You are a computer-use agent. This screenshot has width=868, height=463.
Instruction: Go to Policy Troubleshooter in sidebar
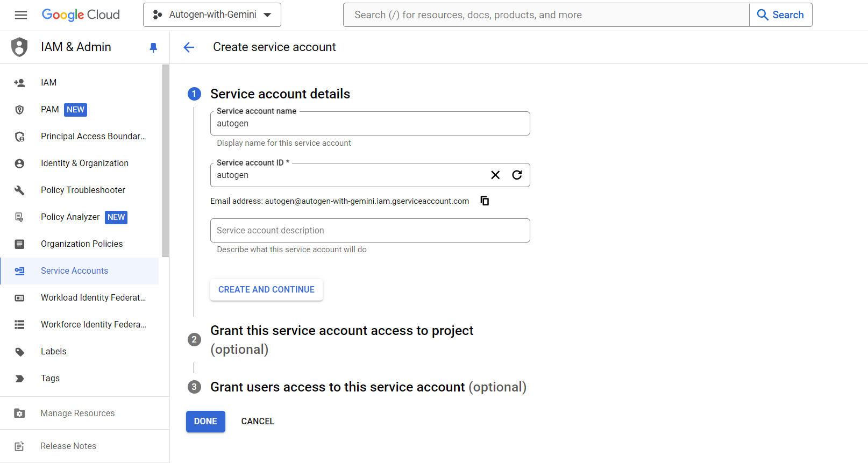point(83,190)
